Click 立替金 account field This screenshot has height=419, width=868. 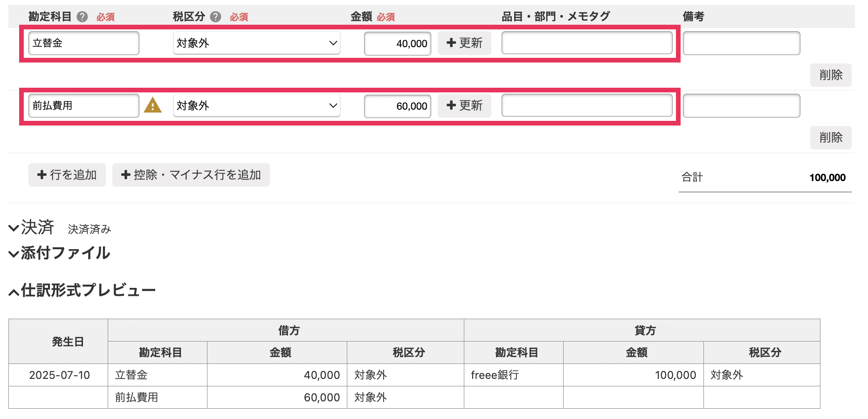[x=84, y=43]
